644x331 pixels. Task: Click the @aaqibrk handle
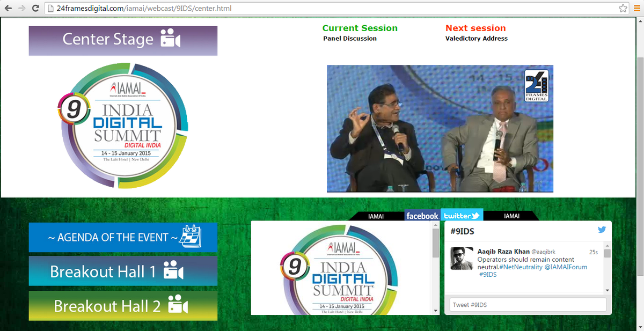pyautogui.click(x=544, y=252)
